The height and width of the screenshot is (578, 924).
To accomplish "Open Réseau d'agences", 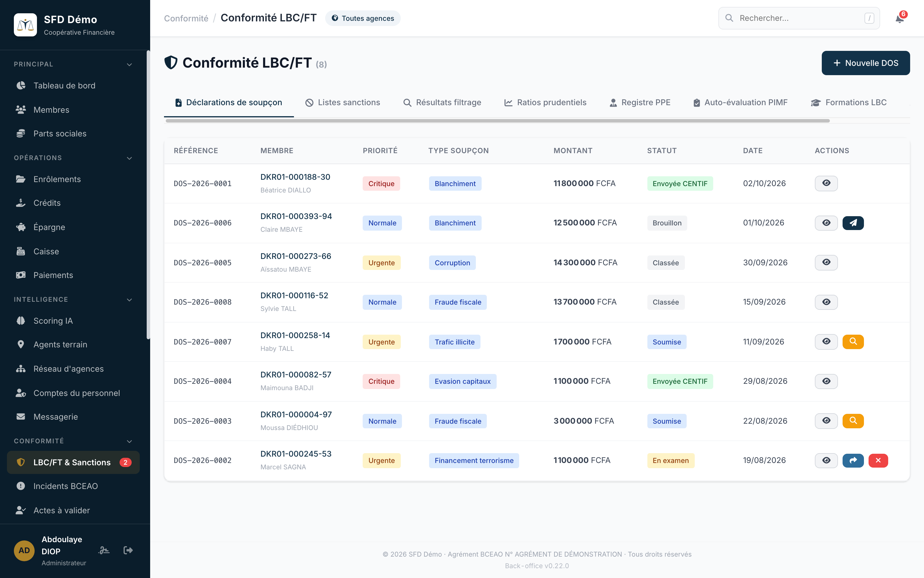I will [x=73, y=369].
